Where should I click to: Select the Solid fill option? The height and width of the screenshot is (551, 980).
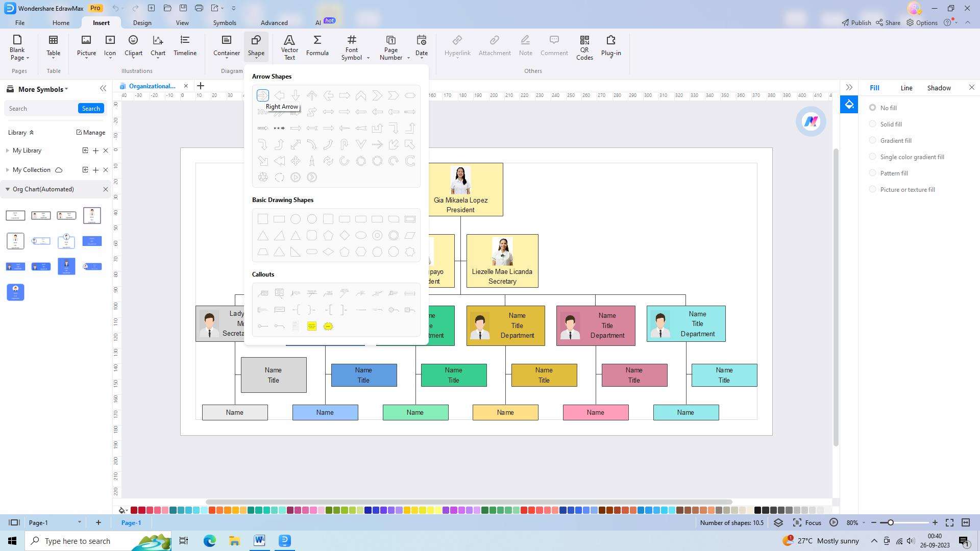click(x=872, y=124)
